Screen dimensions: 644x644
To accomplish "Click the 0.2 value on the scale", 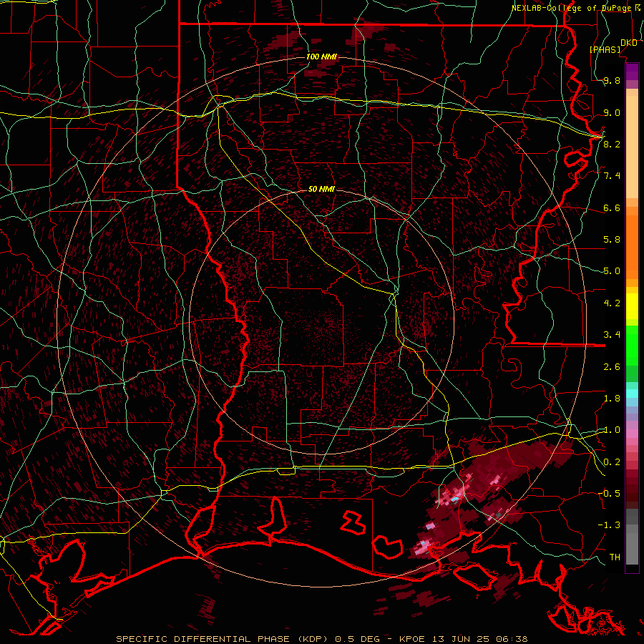I will click(612, 462).
